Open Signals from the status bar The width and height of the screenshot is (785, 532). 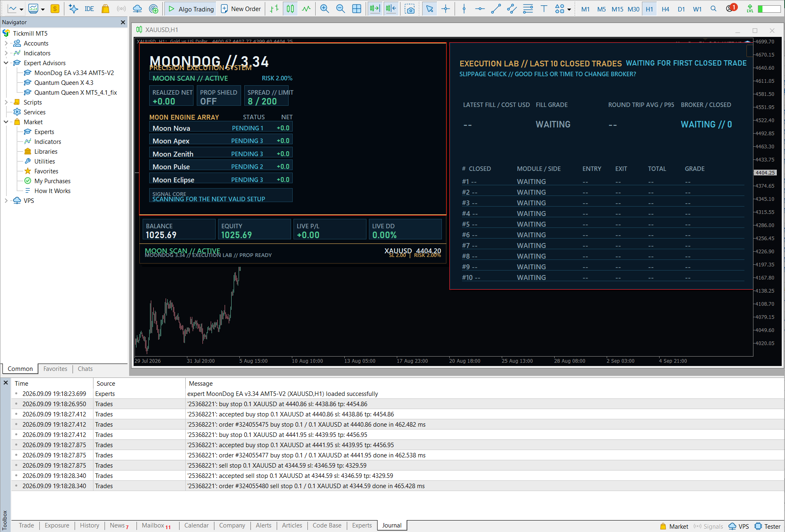708,526
